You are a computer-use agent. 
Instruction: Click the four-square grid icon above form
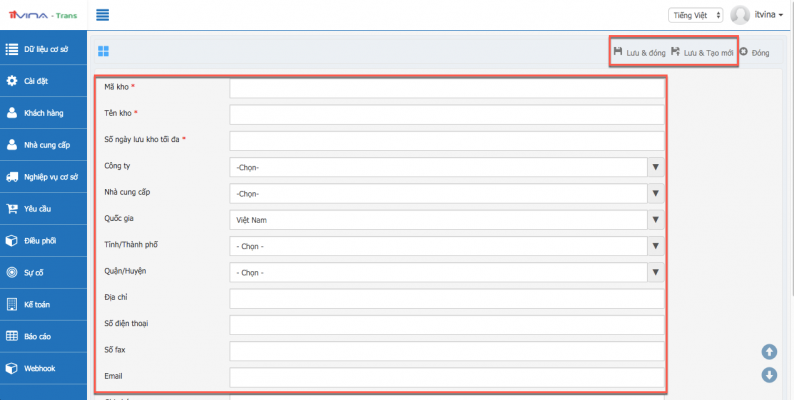pos(103,51)
